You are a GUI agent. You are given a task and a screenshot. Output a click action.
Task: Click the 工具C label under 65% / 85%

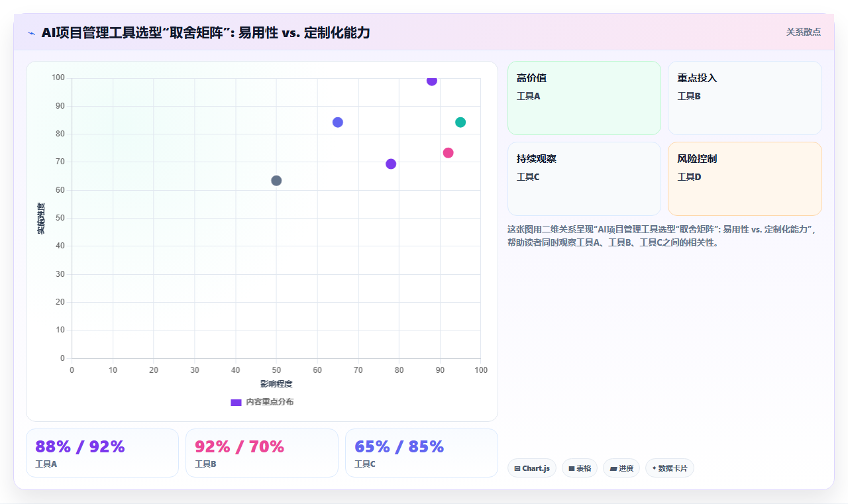pyautogui.click(x=366, y=464)
